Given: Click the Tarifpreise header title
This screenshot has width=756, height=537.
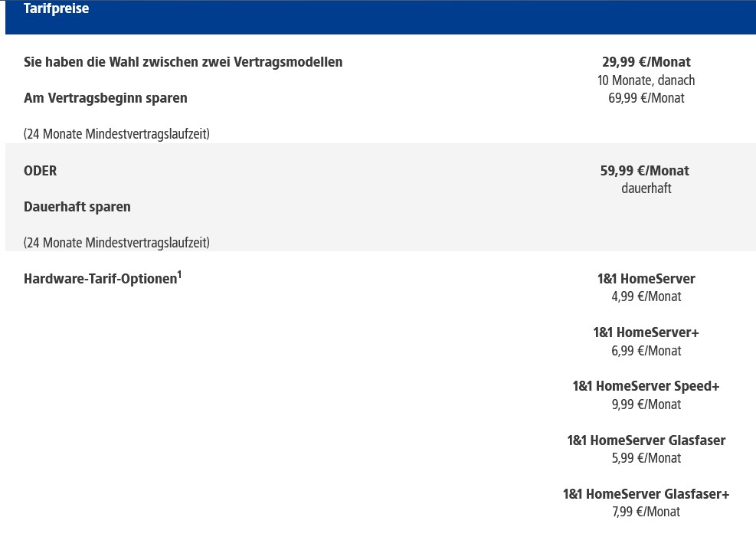Looking at the screenshot, I should pyautogui.click(x=57, y=8).
